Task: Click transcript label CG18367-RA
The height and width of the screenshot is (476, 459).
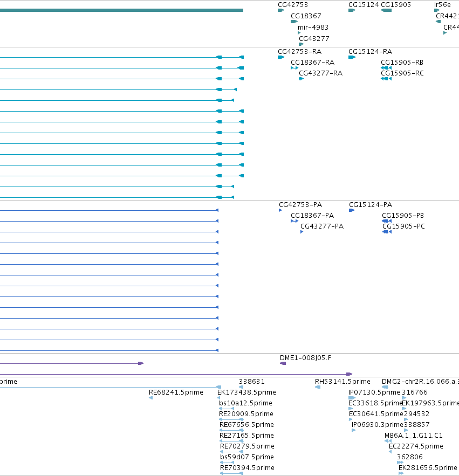Action: click(x=313, y=63)
